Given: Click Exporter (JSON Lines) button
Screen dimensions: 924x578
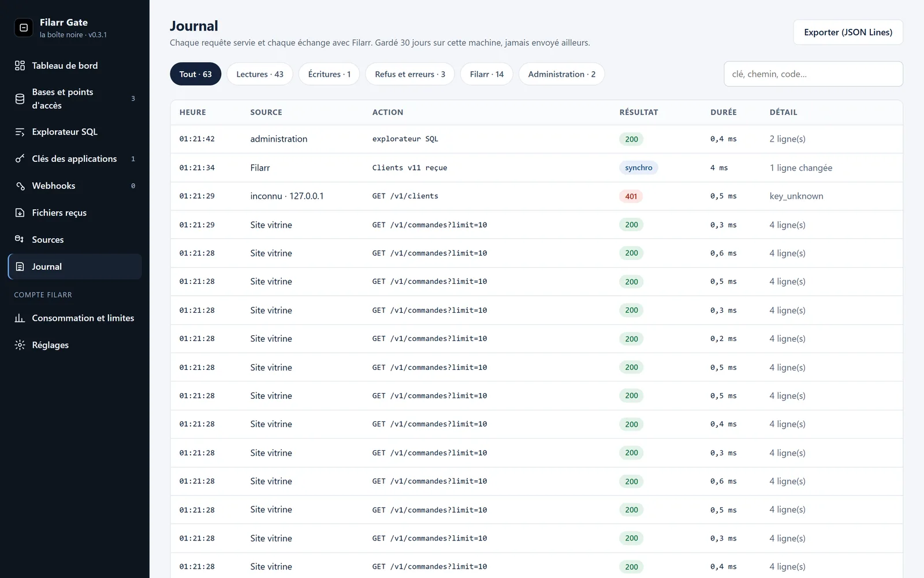Looking at the screenshot, I should (x=848, y=32).
